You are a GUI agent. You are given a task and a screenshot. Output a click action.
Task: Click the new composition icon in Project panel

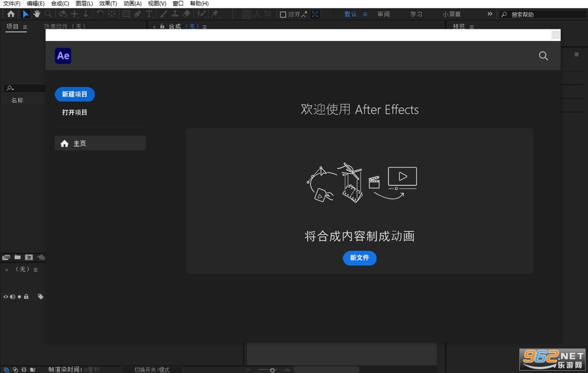[29, 257]
